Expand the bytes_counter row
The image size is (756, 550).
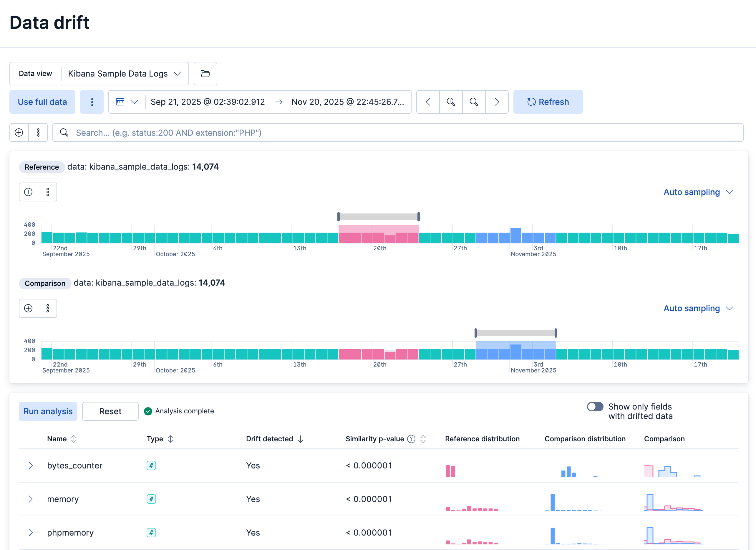[31, 466]
